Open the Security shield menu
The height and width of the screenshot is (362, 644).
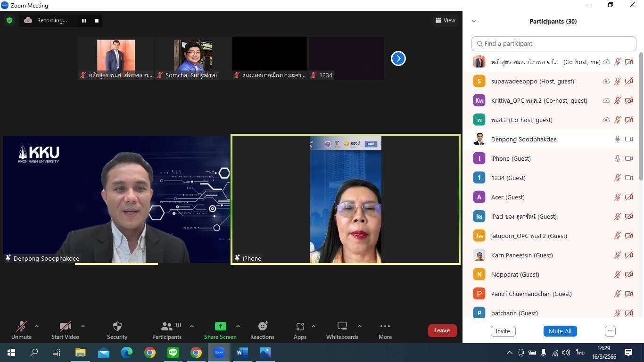(x=117, y=330)
